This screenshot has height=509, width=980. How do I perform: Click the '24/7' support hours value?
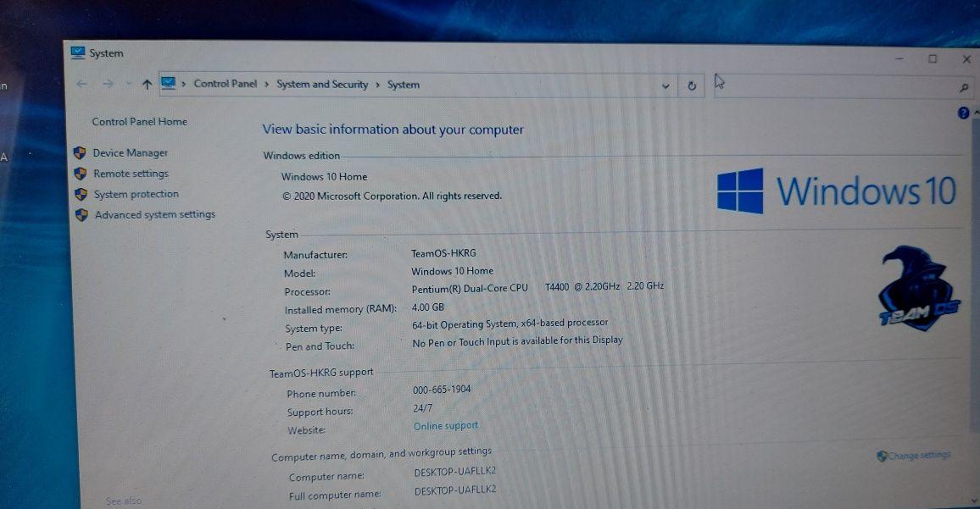point(422,408)
